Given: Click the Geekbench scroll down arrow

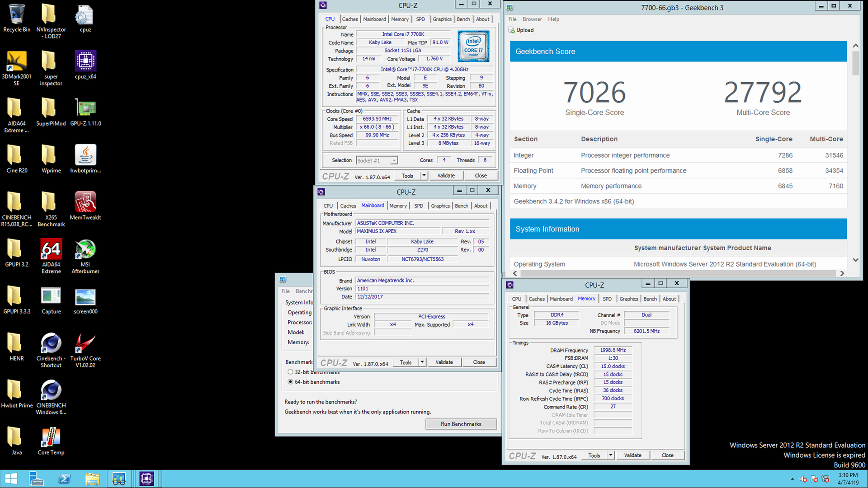Looking at the screenshot, I should point(855,260).
